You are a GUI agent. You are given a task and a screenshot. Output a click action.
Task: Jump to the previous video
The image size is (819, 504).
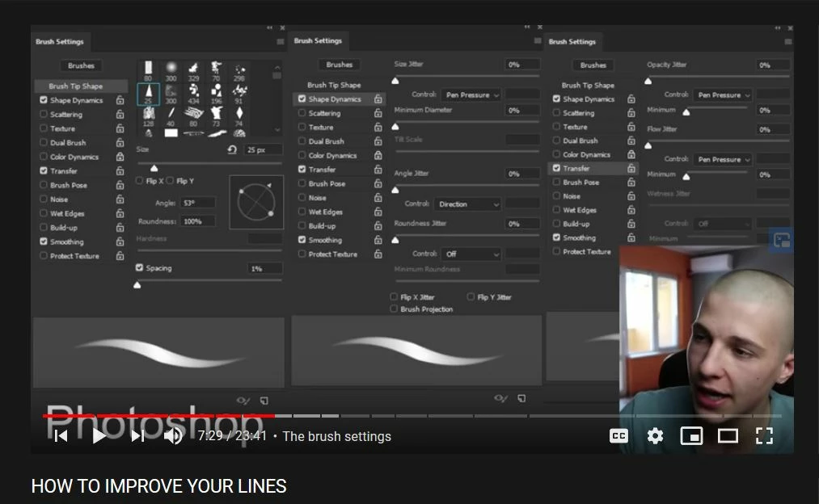(x=61, y=435)
